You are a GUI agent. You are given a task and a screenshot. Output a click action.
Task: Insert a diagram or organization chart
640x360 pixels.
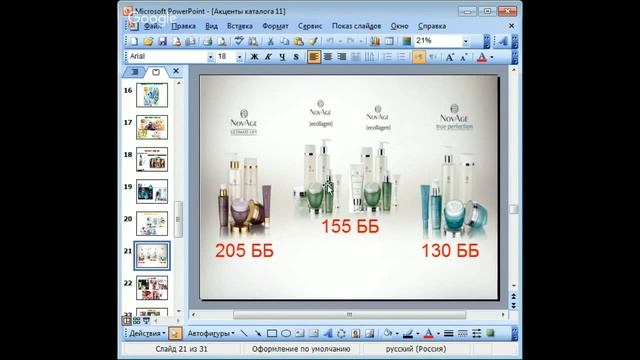[342, 333]
